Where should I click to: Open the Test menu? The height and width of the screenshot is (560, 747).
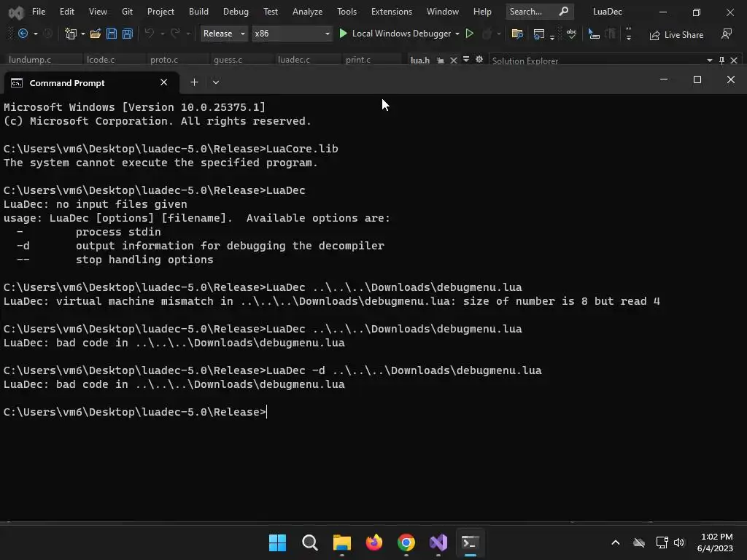pyautogui.click(x=271, y=12)
